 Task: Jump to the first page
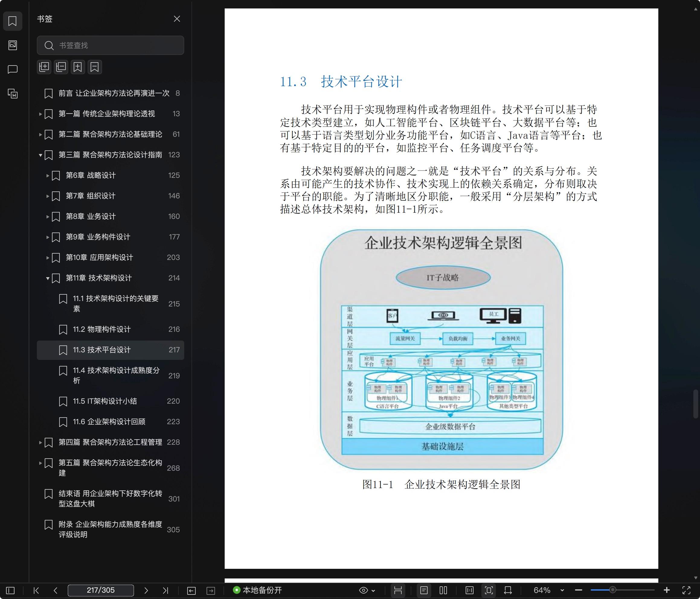click(x=36, y=591)
